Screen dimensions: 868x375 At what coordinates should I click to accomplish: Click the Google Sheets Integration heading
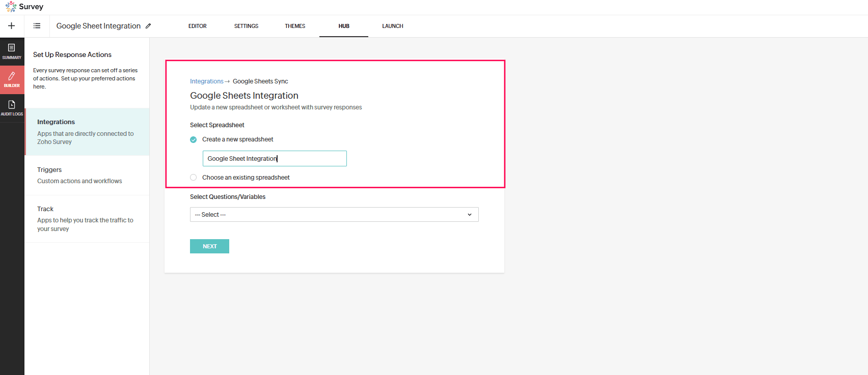[x=245, y=96]
